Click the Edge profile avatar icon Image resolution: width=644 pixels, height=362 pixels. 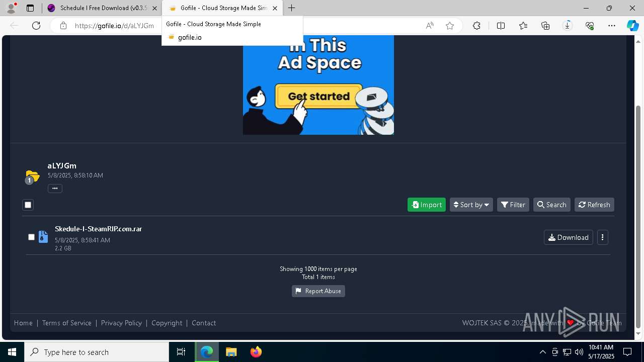tap(11, 8)
